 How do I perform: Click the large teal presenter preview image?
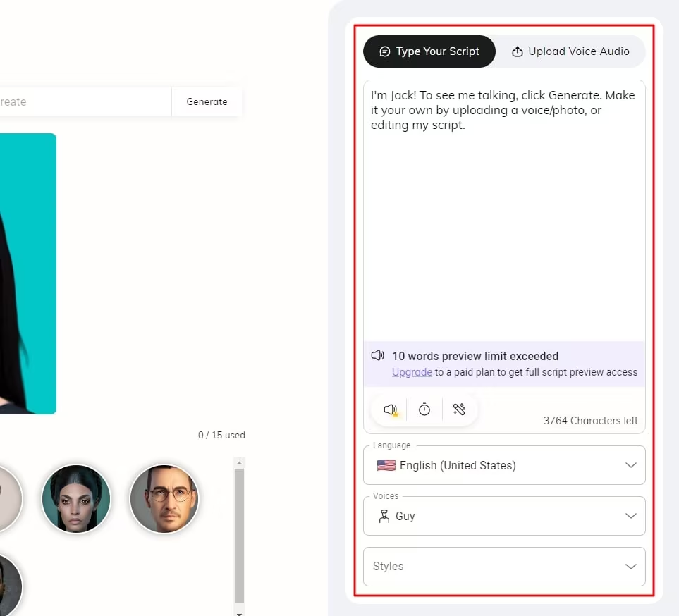tap(28, 273)
